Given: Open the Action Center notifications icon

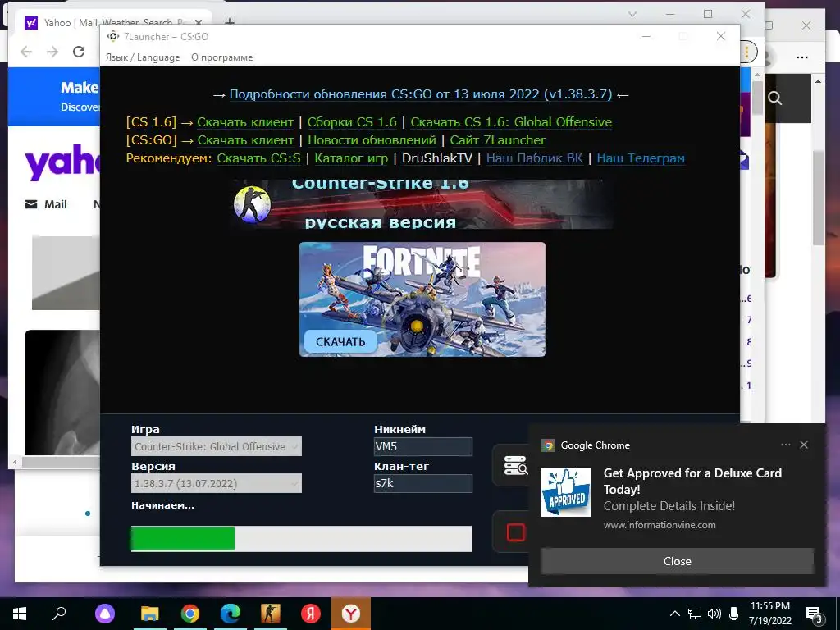Looking at the screenshot, I should coord(815,614).
